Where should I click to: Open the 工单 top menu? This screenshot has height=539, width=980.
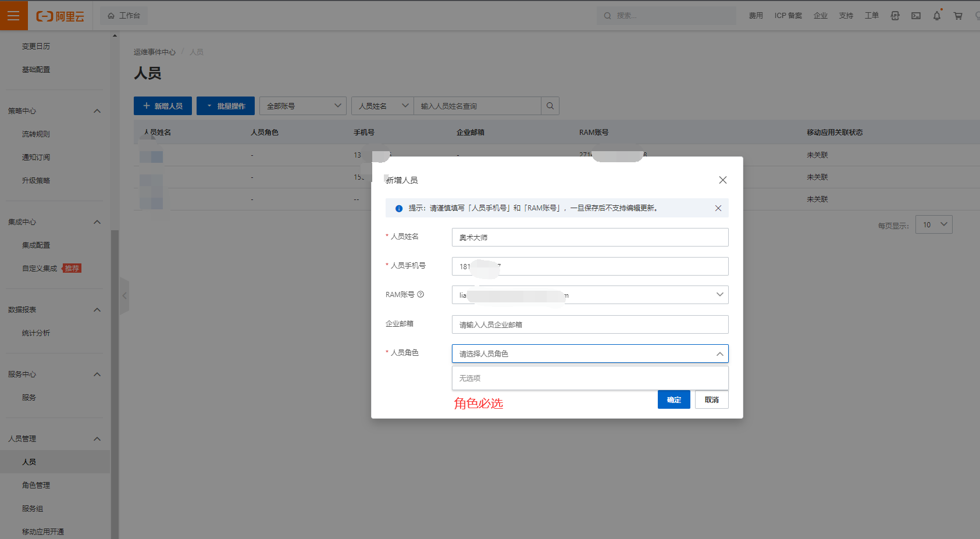coord(872,16)
